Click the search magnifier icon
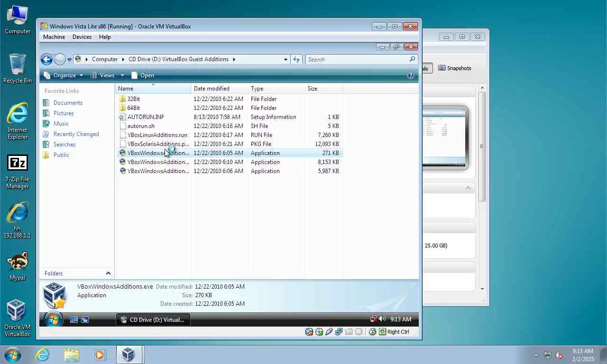607x364 pixels. point(412,59)
